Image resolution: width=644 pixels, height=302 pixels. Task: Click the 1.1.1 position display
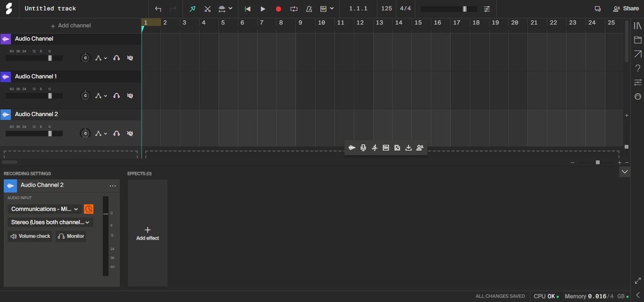pos(358,9)
